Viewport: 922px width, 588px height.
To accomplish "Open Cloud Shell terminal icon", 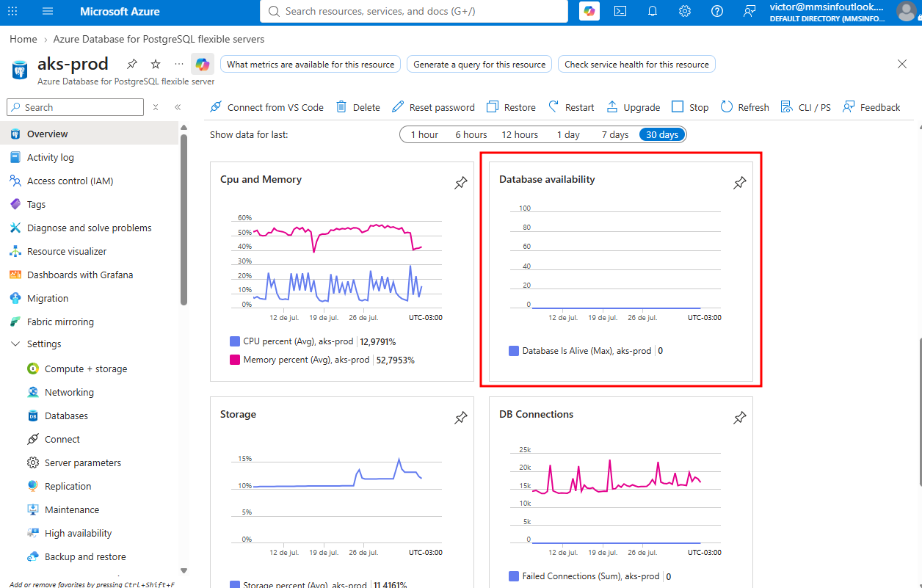I will coord(620,11).
